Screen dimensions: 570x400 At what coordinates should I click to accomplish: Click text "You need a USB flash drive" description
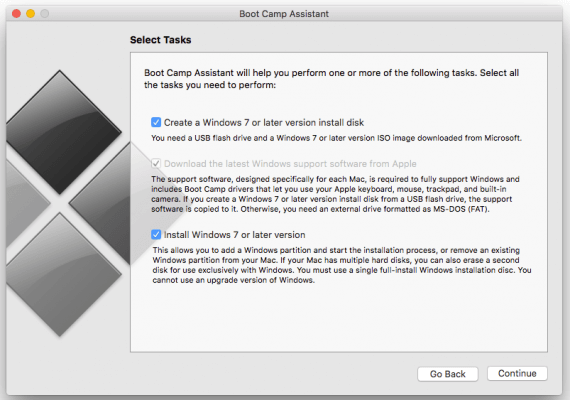[336, 138]
